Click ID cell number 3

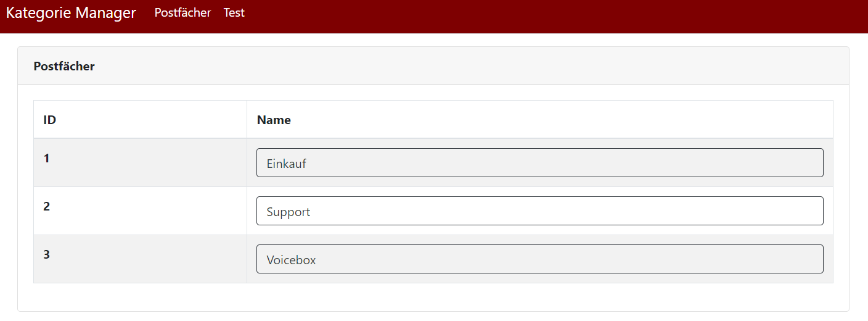point(47,255)
